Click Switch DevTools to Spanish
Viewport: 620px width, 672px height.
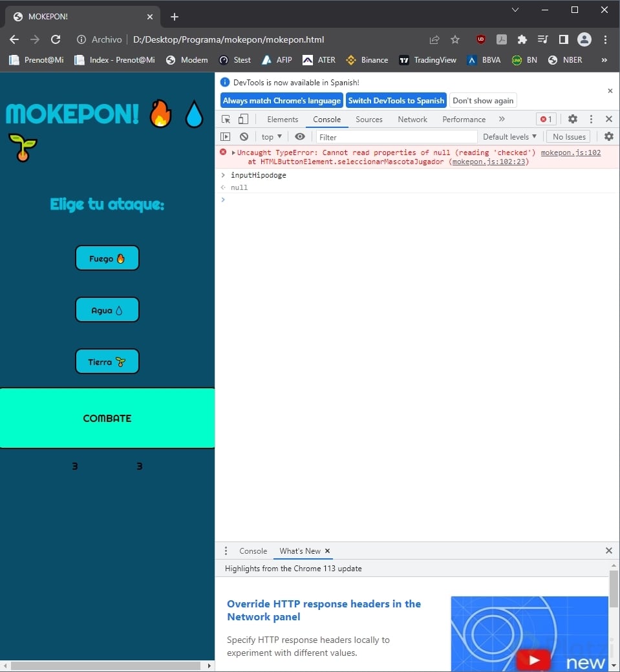coord(396,101)
